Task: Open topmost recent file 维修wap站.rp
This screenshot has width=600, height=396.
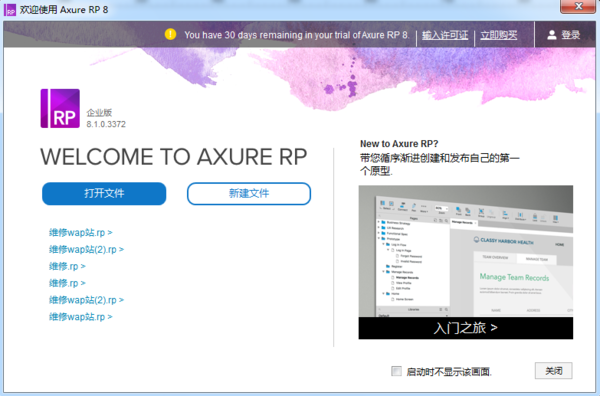Action: click(81, 232)
